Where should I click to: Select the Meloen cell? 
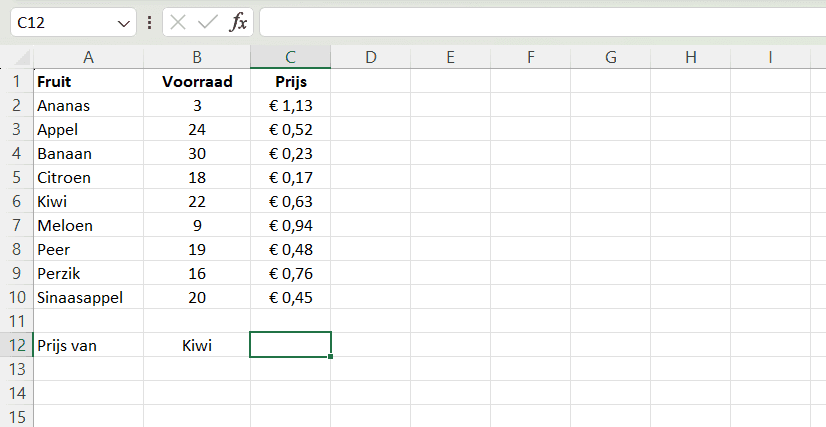(x=88, y=225)
